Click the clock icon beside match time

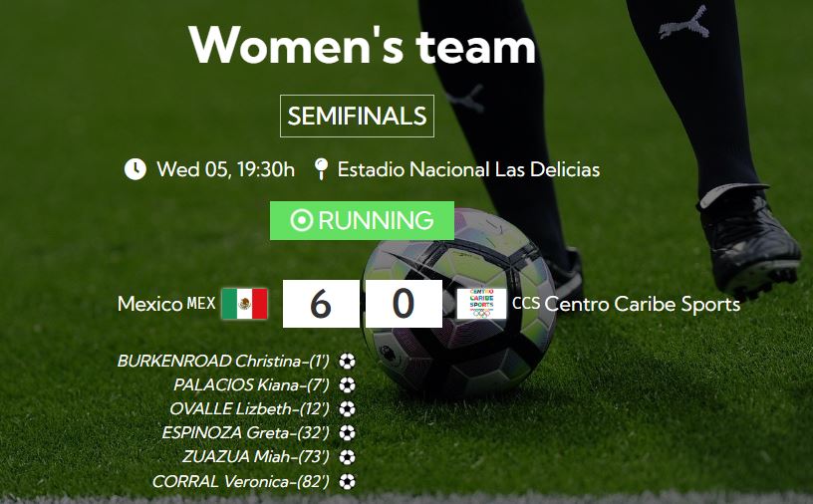pyautogui.click(x=135, y=169)
